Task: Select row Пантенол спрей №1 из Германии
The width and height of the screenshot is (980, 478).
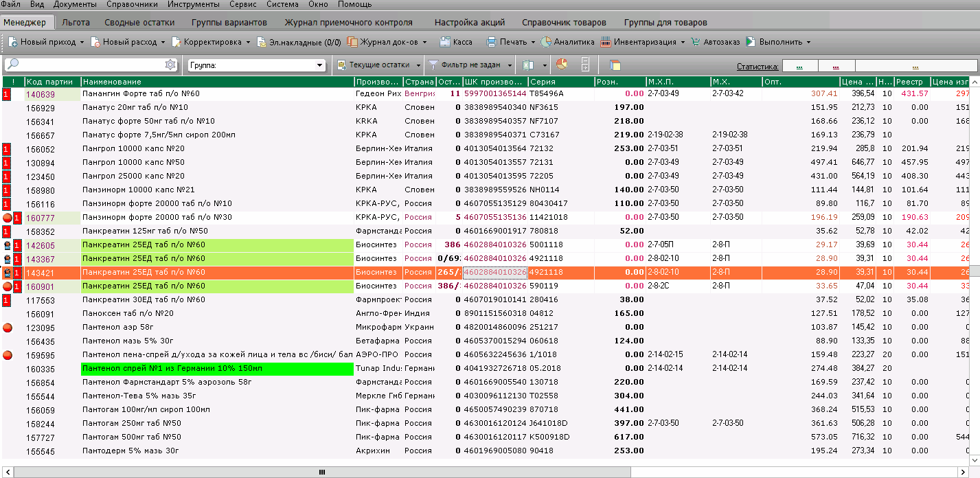Action: pos(485,369)
